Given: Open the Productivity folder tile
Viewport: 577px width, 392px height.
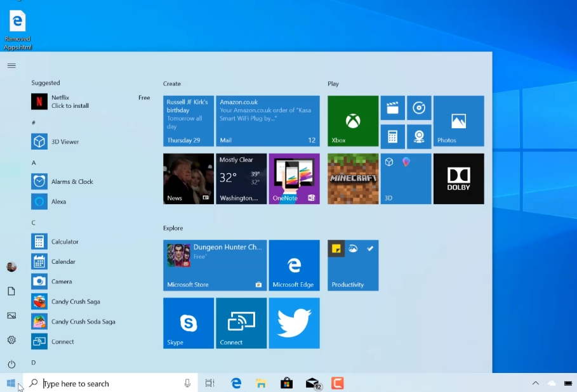Looking at the screenshot, I should pyautogui.click(x=353, y=266).
